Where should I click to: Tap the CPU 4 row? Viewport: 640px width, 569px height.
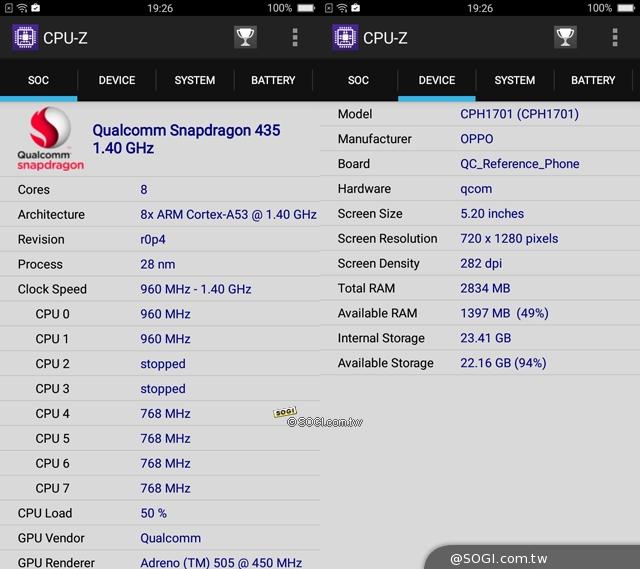[x=160, y=413]
